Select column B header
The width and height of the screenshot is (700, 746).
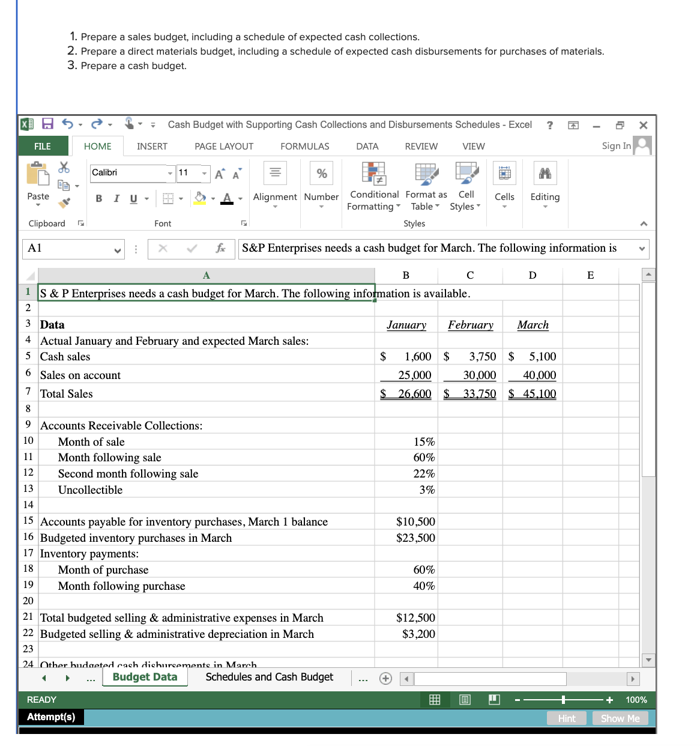click(406, 275)
